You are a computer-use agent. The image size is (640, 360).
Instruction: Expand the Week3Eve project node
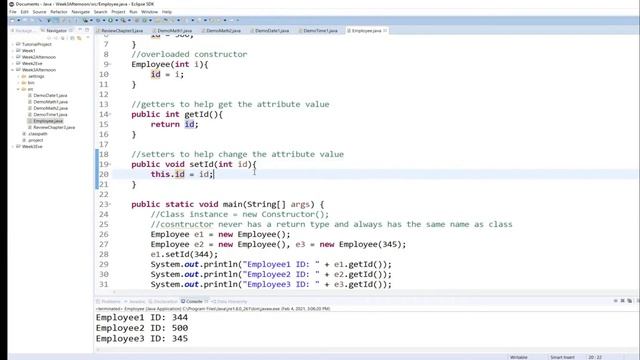point(13,147)
